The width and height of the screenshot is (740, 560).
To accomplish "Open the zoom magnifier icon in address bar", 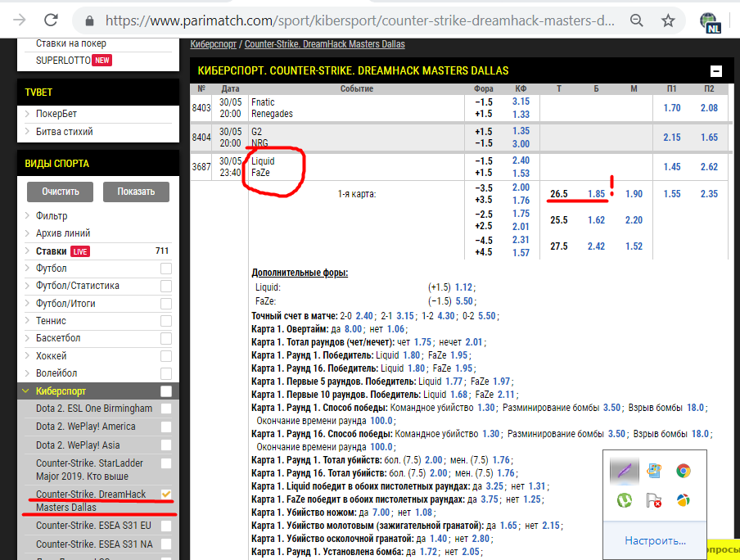I will point(637,20).
